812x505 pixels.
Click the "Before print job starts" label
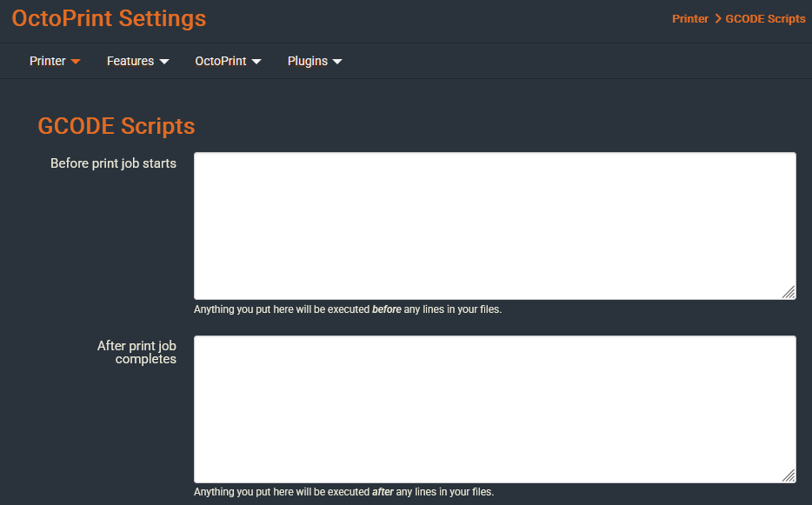[x=114, y=163]
